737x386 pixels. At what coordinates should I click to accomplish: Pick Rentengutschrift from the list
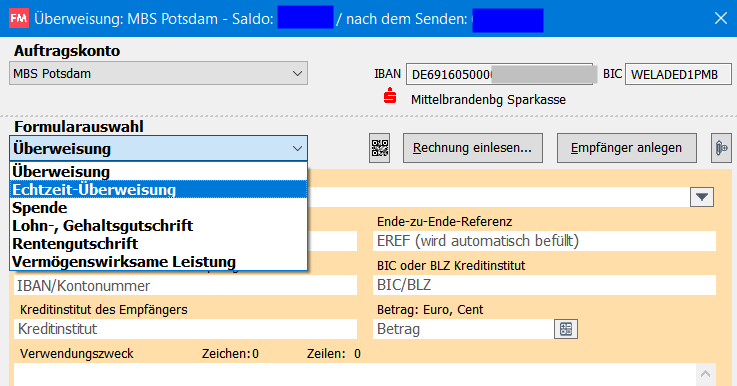[x=158, y=244]
